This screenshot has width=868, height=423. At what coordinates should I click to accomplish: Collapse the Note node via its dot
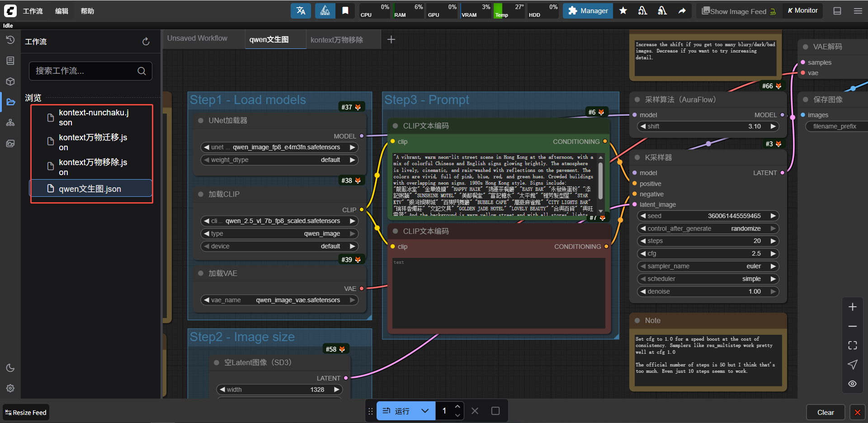pos(637,320)
